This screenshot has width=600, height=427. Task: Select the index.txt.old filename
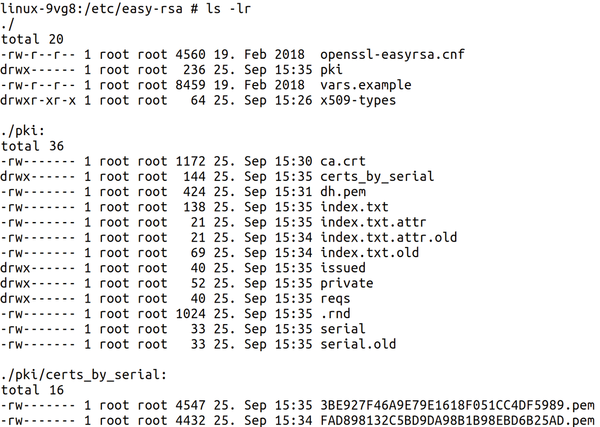[x=370, y=253]
